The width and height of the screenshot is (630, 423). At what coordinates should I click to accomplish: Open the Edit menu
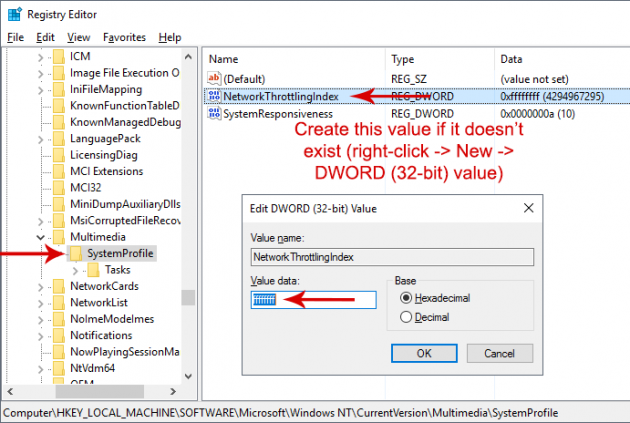click(45, 37)
